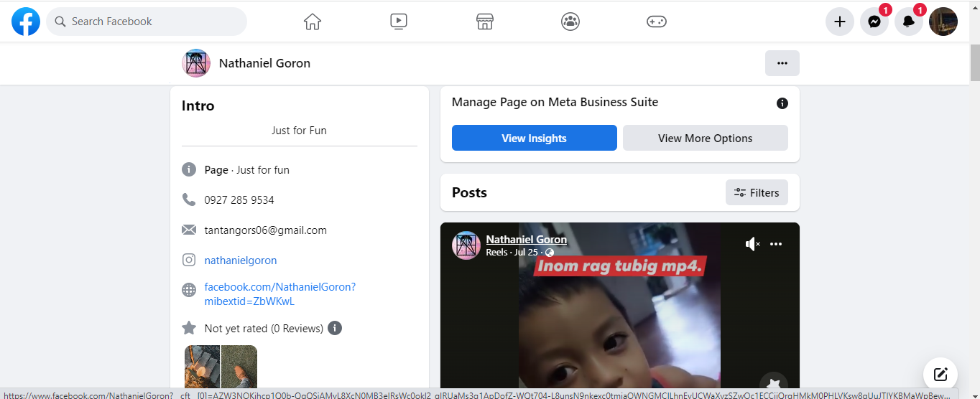The width and height of the screenshot is (980, 399).
Task: Click the Facebook logo
Action: (26, 22)
